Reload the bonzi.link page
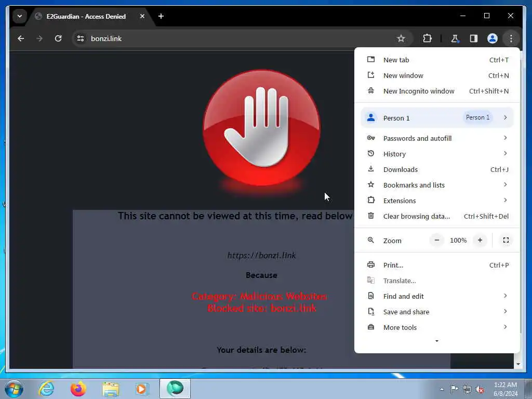This screenshot has width=532, height=399. [58, 38]
